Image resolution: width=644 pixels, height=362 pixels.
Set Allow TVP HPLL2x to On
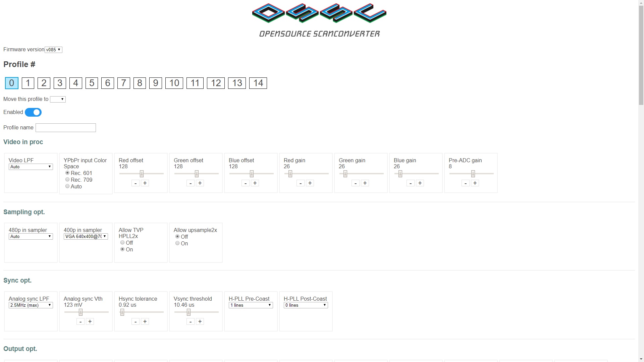click(x=122, y=249)
